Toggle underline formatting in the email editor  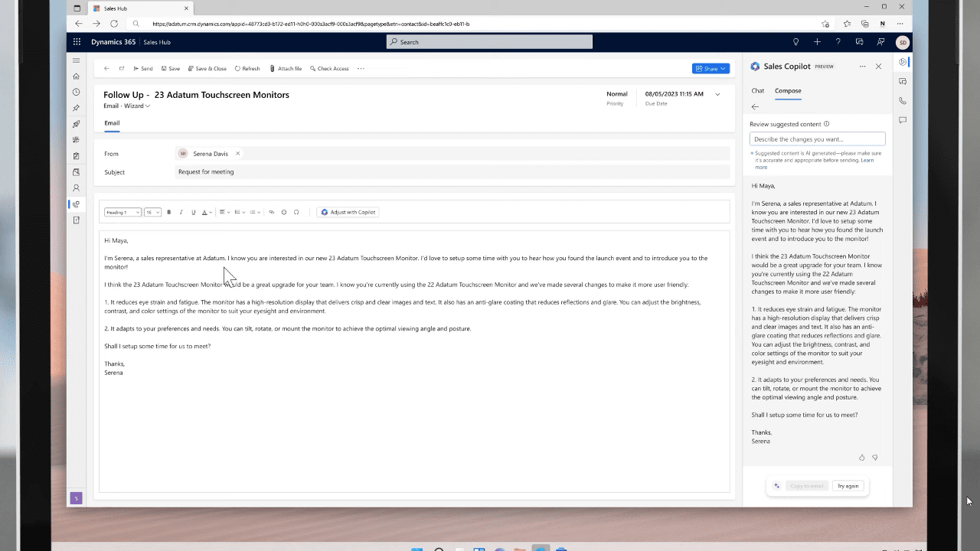193,212
